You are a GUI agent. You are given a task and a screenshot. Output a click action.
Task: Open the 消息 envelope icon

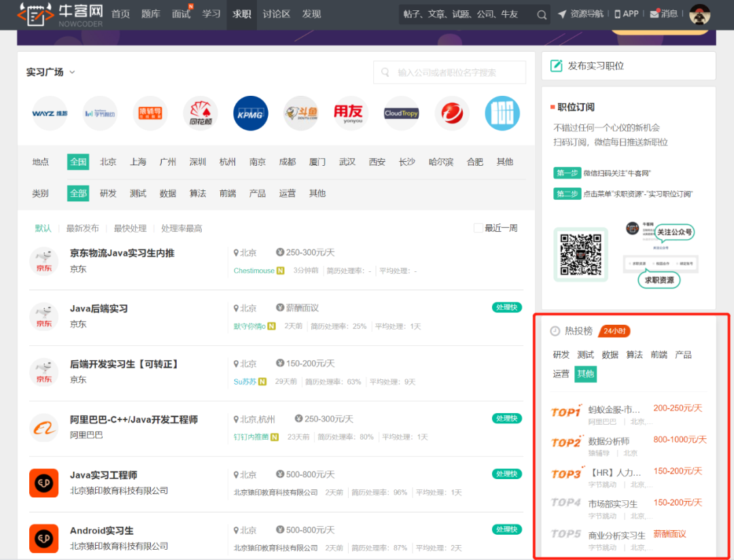(654, 14)
